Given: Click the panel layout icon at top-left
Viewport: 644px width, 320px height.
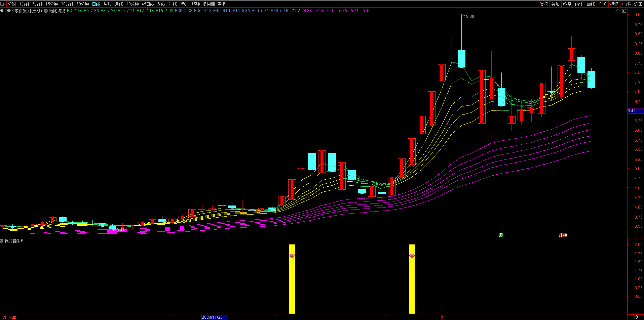Looking at the screenshot, I should (3, 4).
